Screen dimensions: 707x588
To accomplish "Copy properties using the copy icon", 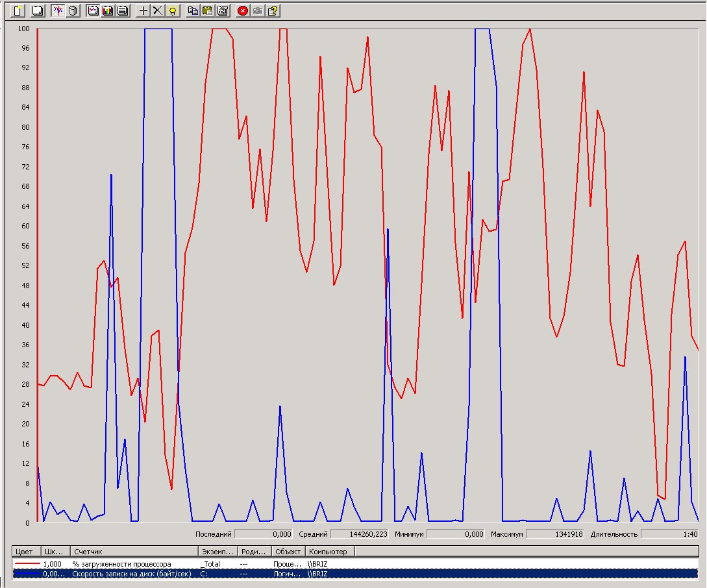I will click(x=193, y=10).
